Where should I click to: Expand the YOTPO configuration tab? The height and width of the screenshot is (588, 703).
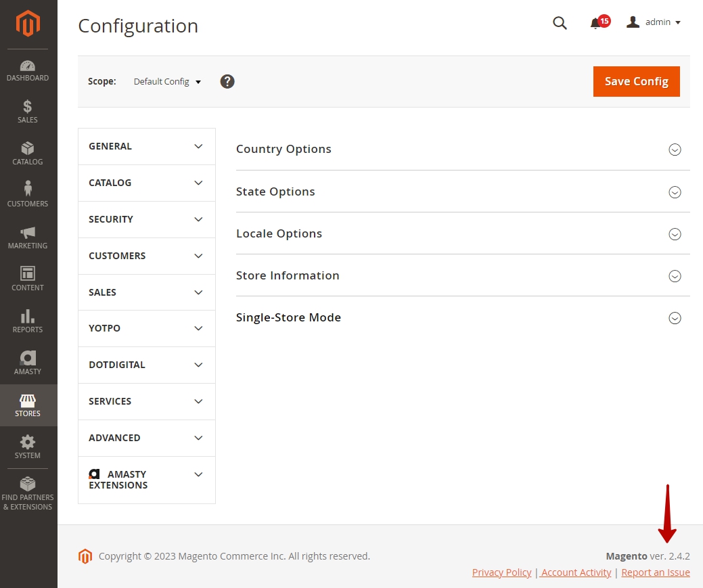coord(147,328)
